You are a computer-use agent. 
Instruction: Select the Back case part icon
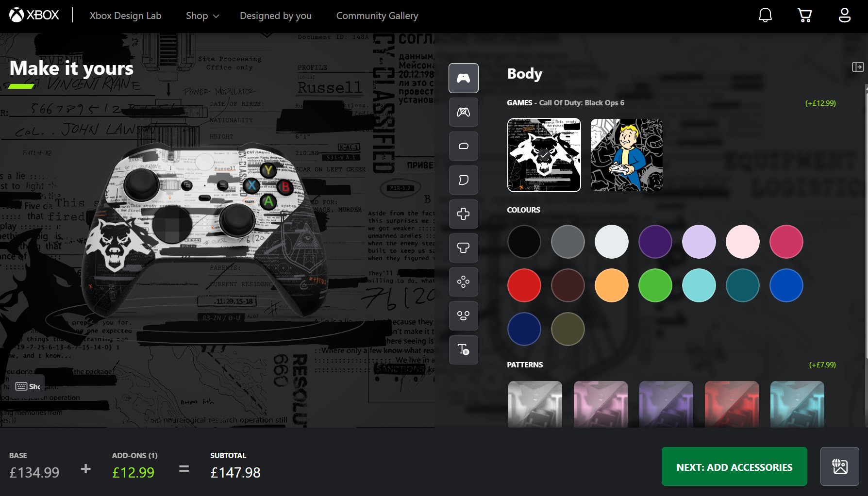point(464,112)
